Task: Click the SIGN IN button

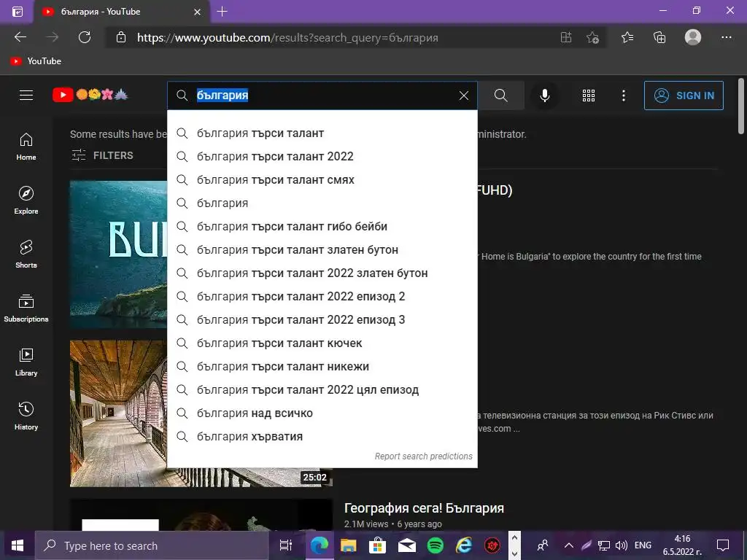Action: tap(684, 96)
